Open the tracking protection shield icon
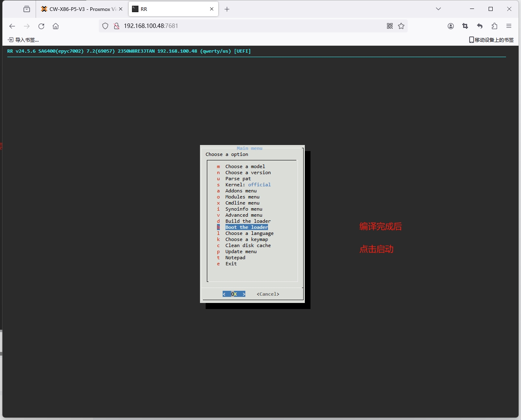 click(105, 26)
